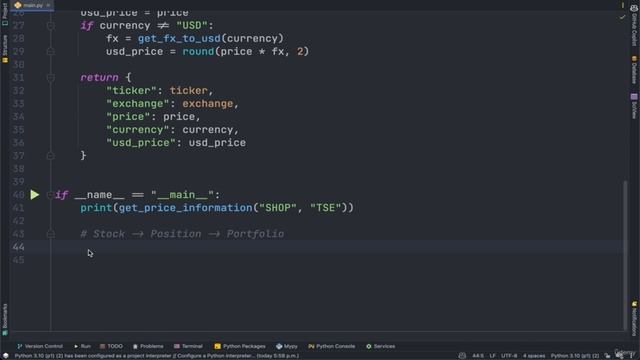The width and height of the screenshot is (640, 360).
Task: Change the UTF-8 file encoding
Action: point(509,356)
